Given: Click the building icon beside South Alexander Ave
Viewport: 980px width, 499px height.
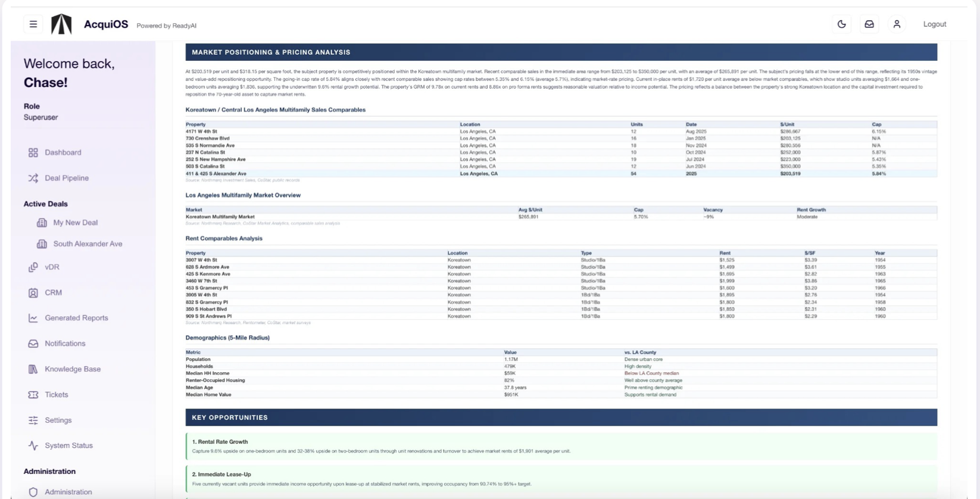Looking at the screenshot, I should coord(42,244).
